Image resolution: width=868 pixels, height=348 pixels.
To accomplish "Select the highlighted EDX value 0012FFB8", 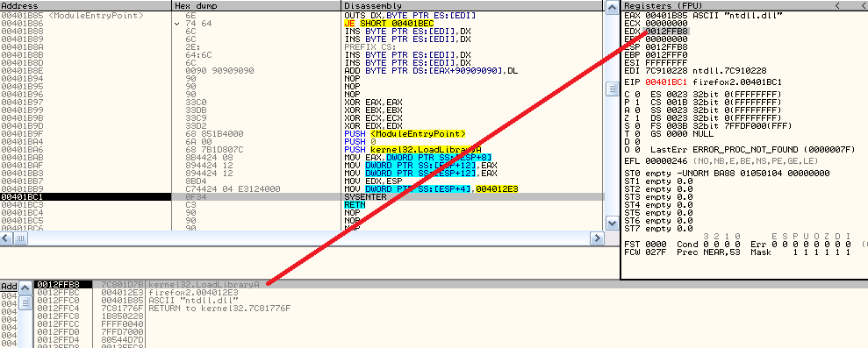I will tap(666, 32).
